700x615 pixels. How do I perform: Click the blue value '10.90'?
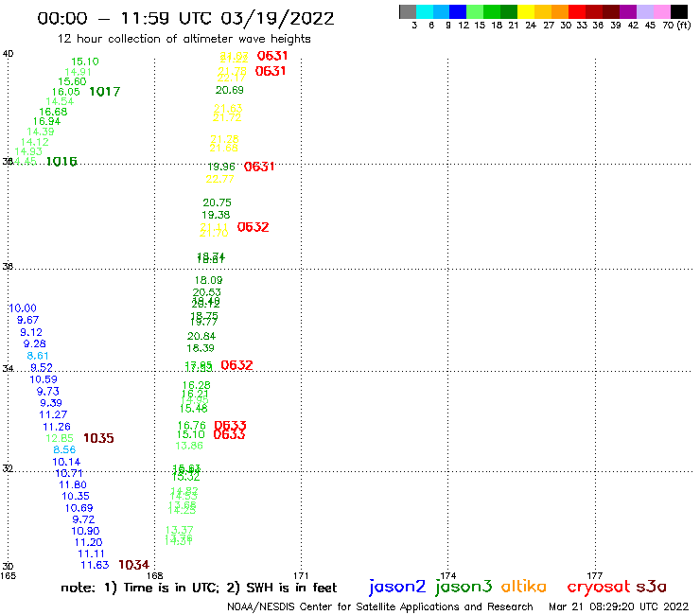(85, 532)
